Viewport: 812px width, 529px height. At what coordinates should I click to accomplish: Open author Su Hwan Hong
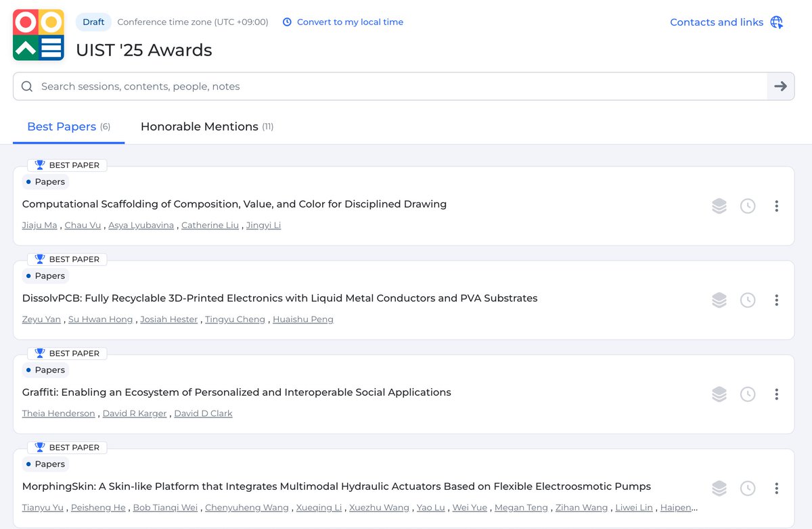[x=101, y=319]
